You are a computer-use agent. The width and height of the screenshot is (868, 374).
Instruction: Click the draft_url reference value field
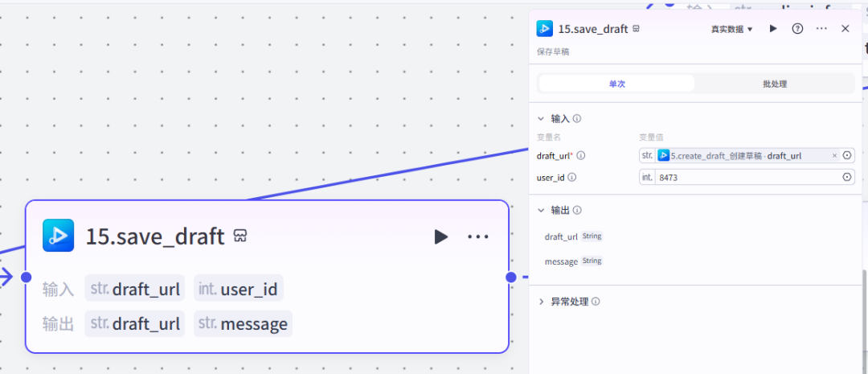pyautogui.click(x=747, y=156)
